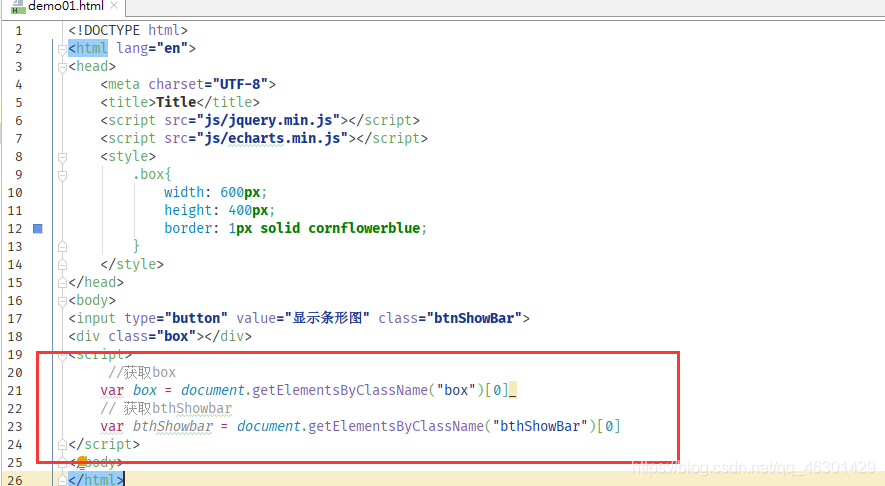Click line number 26 in the gutter

(x=15, y=480)
